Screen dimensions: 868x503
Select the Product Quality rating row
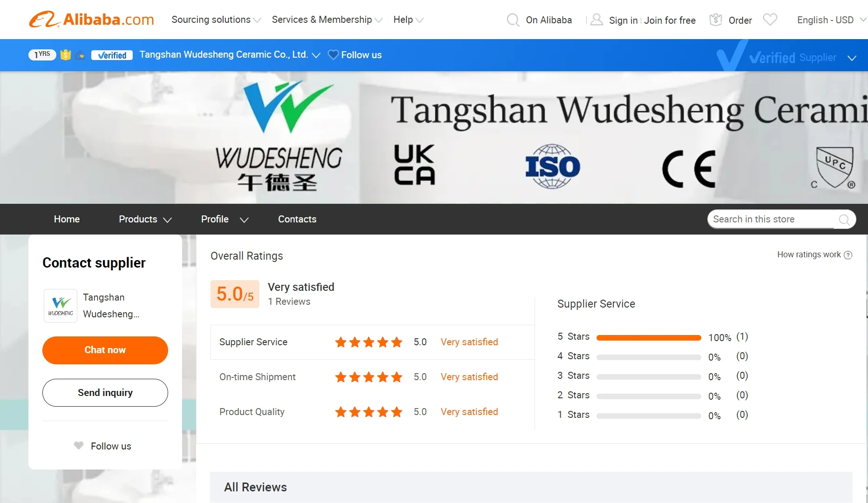click(373, 412)
